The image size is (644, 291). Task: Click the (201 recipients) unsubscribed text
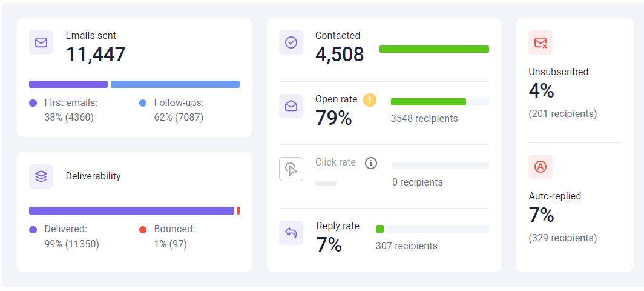click(x=562, y=113)
